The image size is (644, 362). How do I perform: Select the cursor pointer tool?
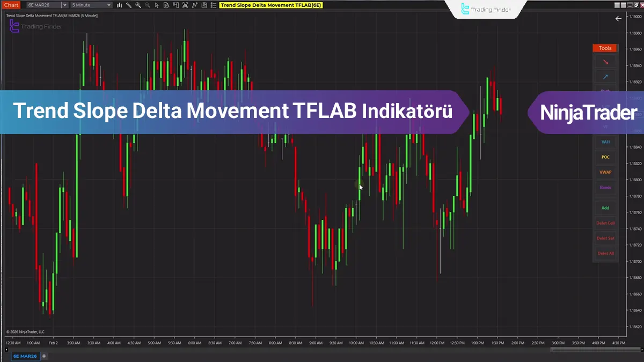(157, 5)
